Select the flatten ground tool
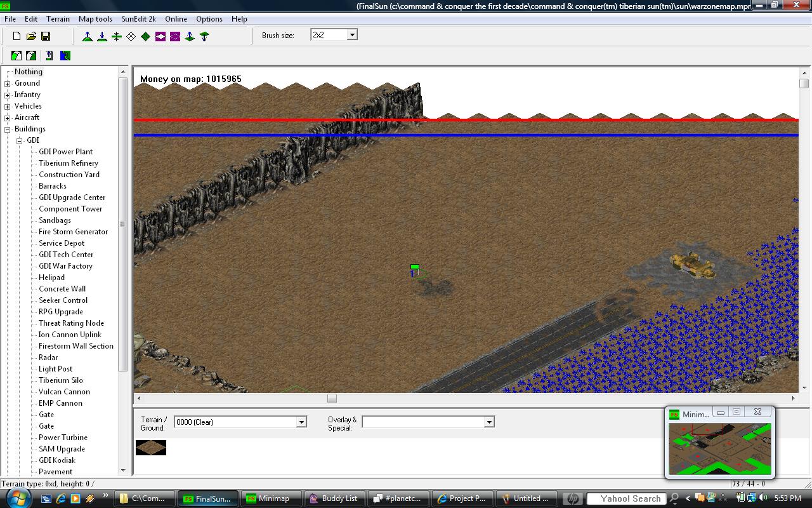 tap(117, 36)
